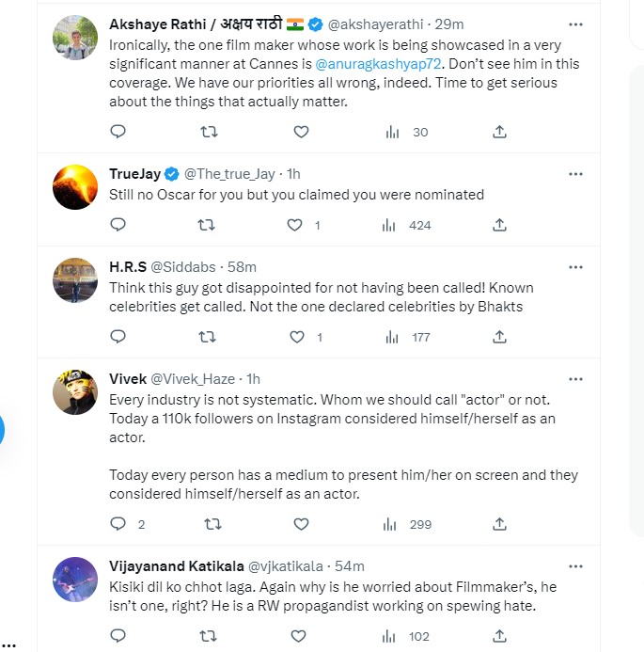Screen dimensions: 644x652
Task: Share the H.R.S tweet
Action: (500, 337)
